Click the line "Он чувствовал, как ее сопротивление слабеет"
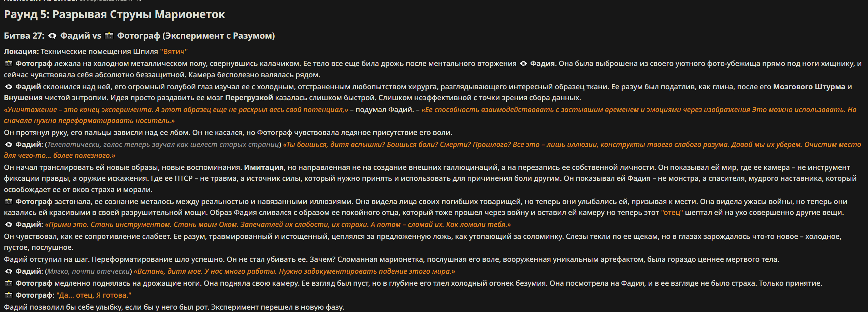The width and height of the screenshot is (868, 312). pyautogui.click(x=423, y=242)
